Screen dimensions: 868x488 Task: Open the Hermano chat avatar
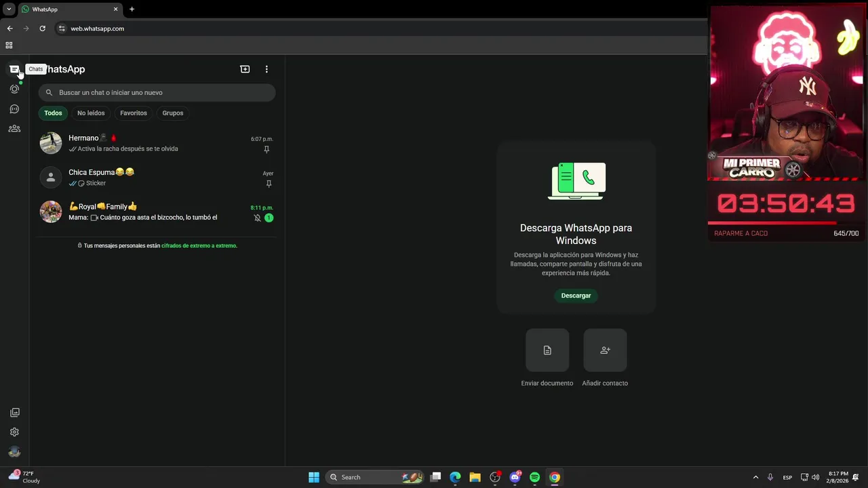pos(51,143)
